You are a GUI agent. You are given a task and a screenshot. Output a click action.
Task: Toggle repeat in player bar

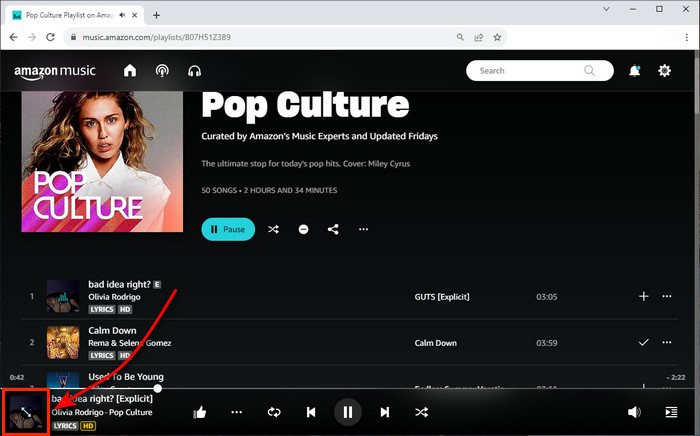pos(274,412)
